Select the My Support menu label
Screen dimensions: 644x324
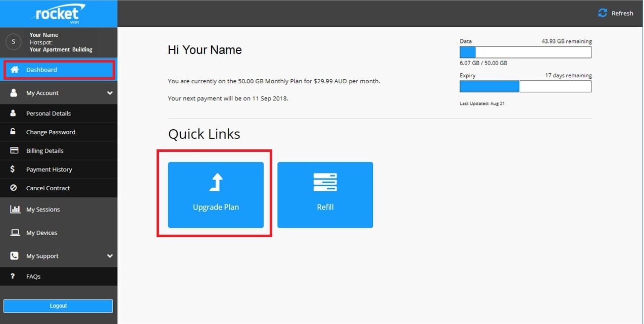click(42, 256)
